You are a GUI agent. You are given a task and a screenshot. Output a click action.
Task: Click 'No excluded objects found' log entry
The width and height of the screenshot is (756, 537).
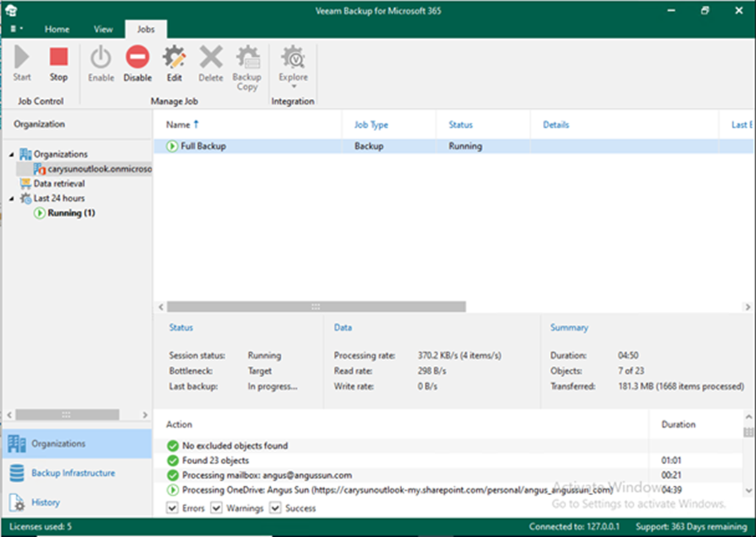pos(235,446)
